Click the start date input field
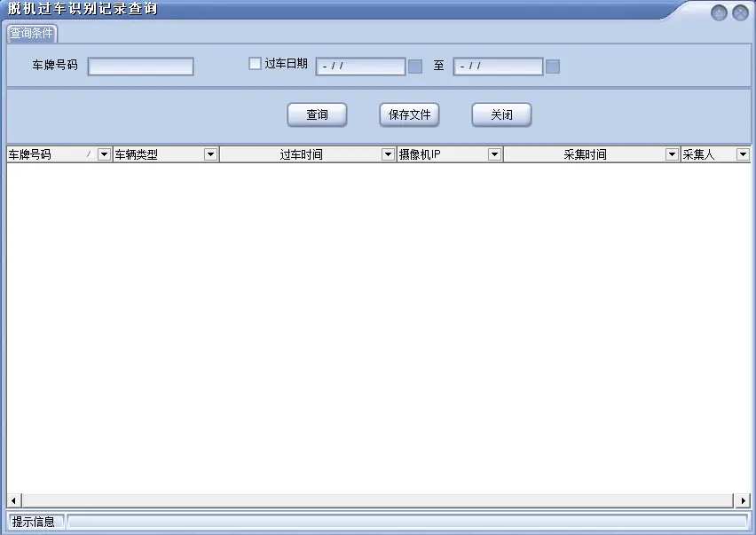 point(359,66)
